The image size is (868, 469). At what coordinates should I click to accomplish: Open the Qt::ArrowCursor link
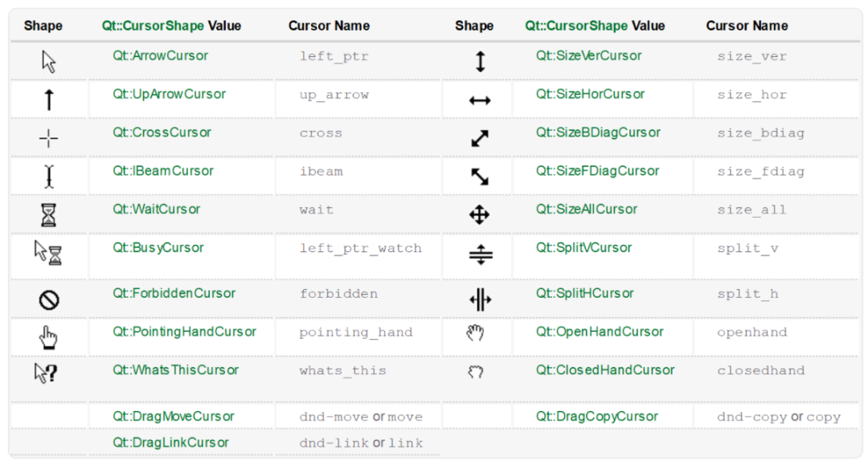160,55
